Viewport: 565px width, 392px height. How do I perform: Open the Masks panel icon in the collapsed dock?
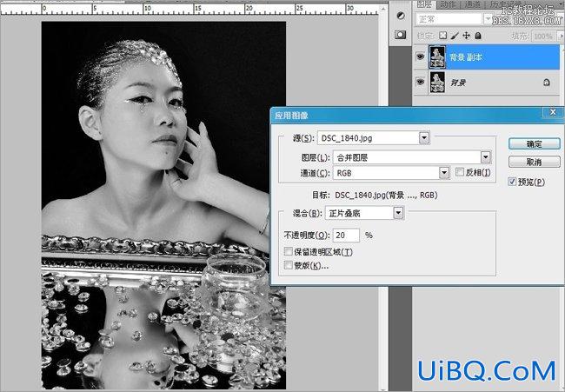tap(400, 35)
